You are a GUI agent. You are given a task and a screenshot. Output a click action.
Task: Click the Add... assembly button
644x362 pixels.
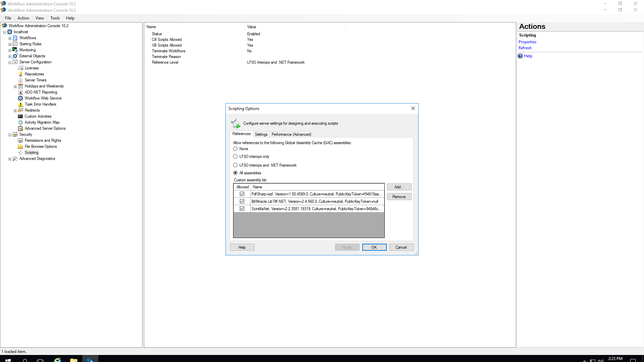click(399, 187)
